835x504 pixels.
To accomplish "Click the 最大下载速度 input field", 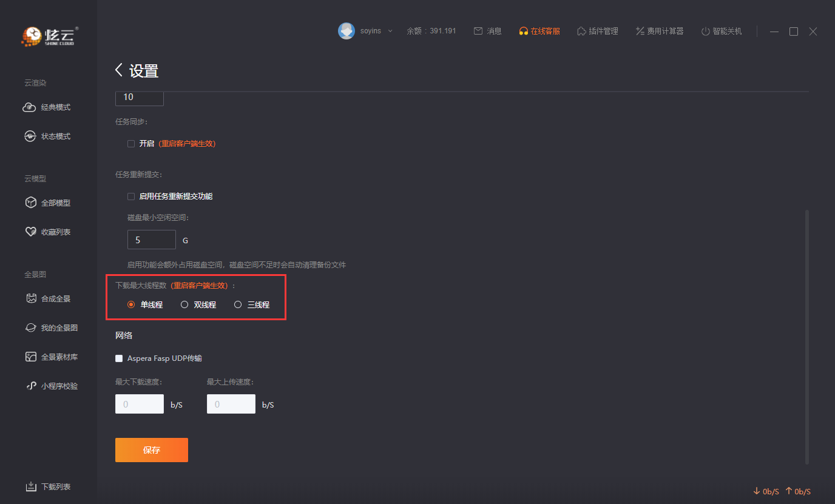I will (x=140, y=404).
